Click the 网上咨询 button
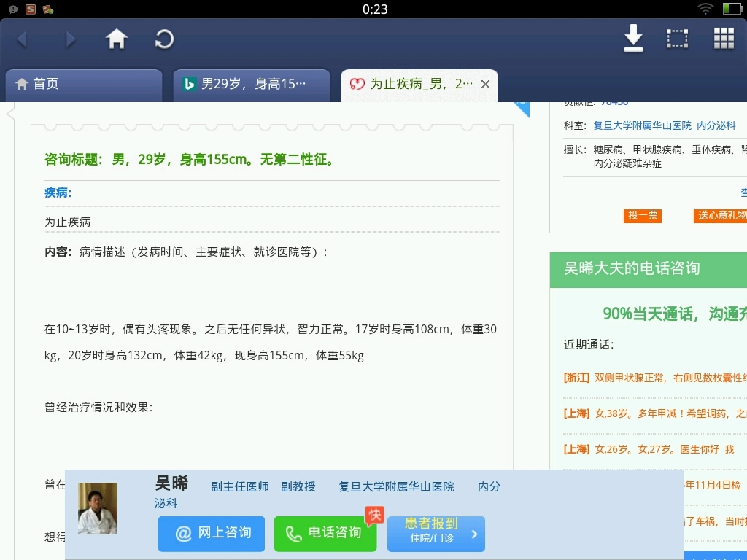The image size is (747, 560). tap(211, 533)
